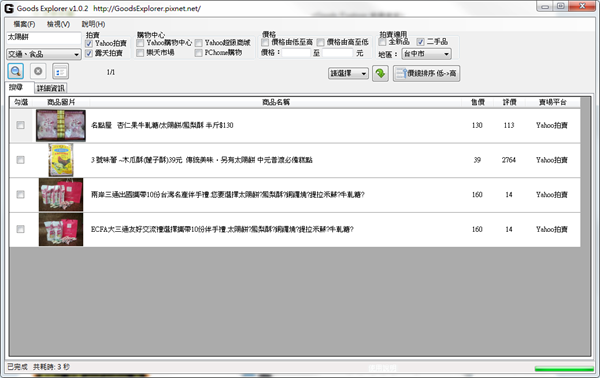Viewport: 600px width, 378px height.
Task: Click the magnifier search icon button
Action: pos(16,71)
